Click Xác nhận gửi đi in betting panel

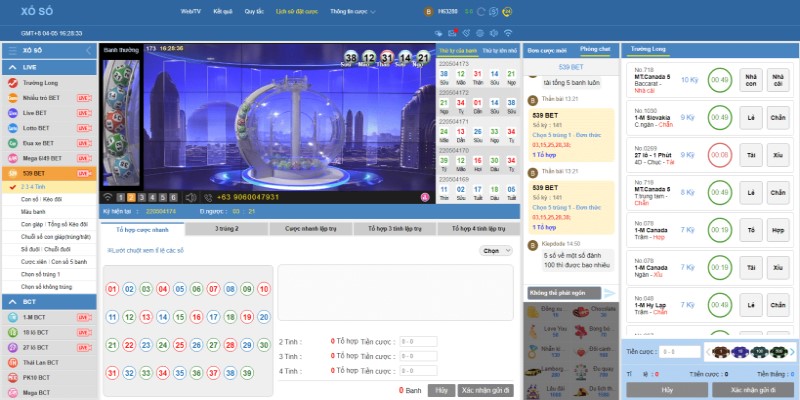[x=486, y=390]
